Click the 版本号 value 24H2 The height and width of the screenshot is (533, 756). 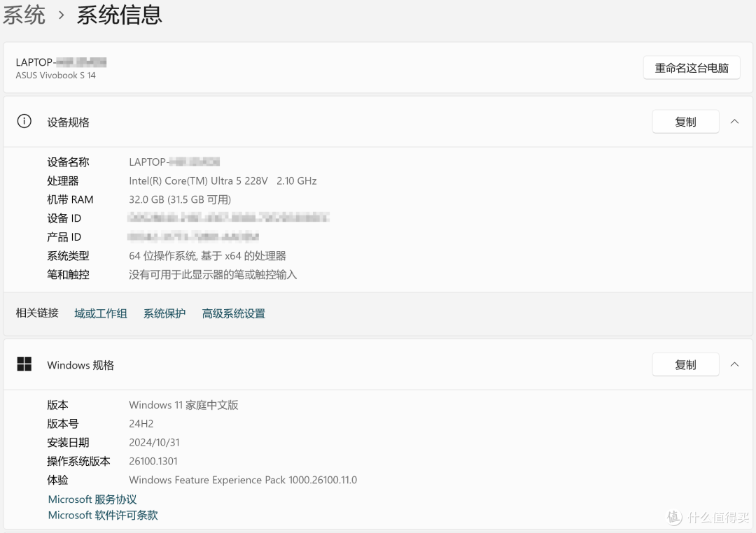[141, 424]
